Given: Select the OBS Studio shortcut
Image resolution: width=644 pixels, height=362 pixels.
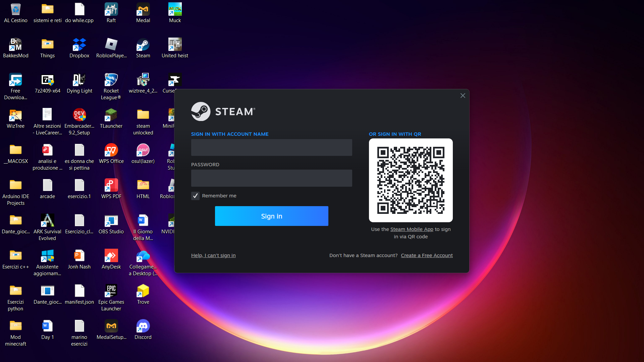Looking at the screenshot, I should pyautogui.click(x=111, y=224).
